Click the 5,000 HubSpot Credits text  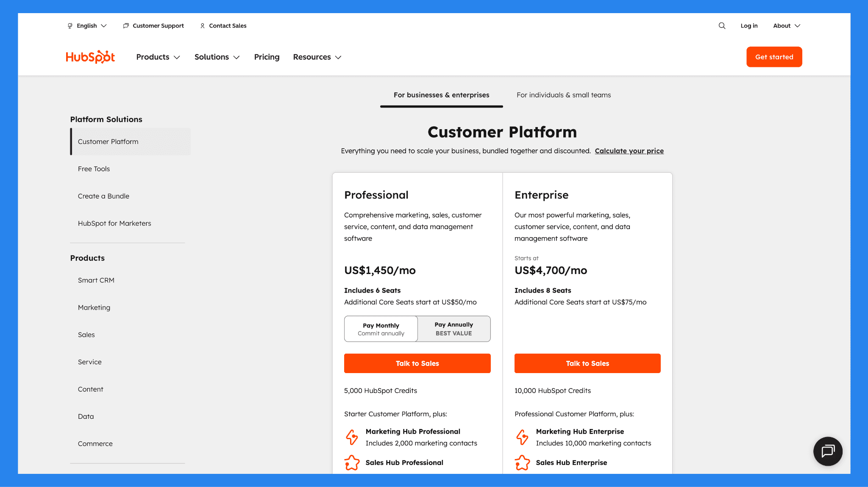click(x=381, y=391)
